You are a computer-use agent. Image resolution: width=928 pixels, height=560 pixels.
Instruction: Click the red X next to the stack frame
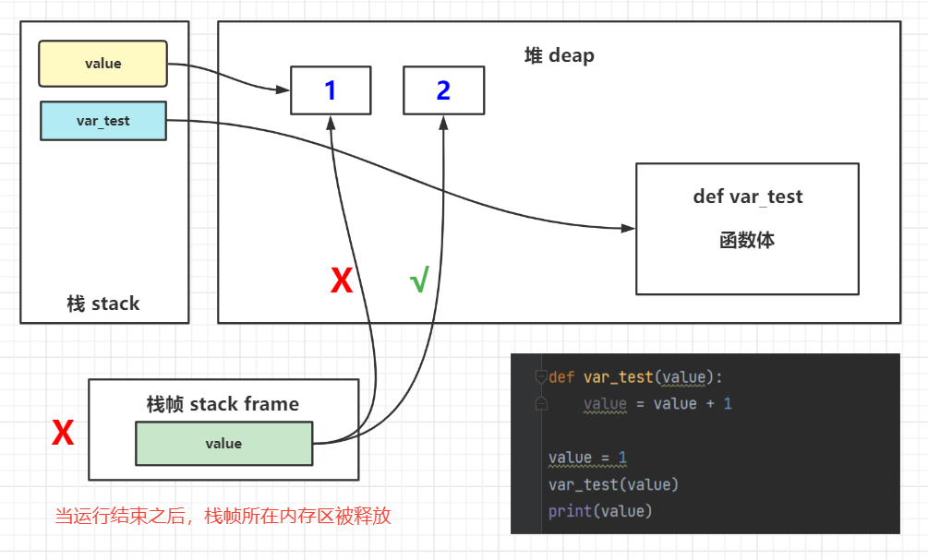tap(61, 434)
